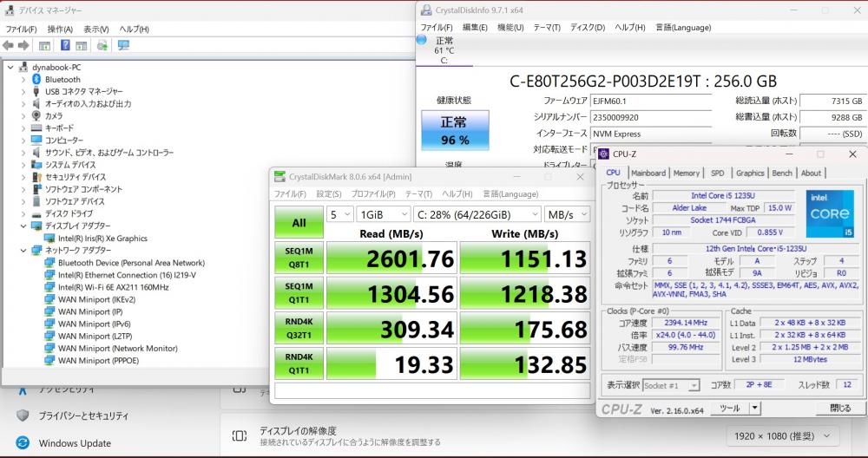
Task: Click the カメラ webcam icon
Action: pyautogui.click(x=36, y=115)
